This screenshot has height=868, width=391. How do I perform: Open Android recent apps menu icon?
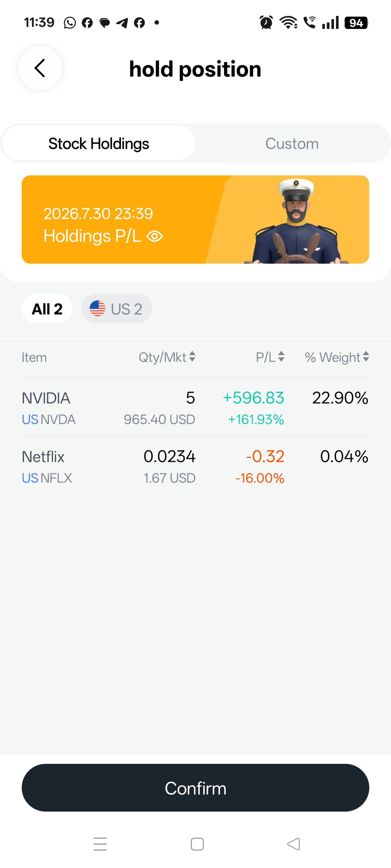click(100, 844)
